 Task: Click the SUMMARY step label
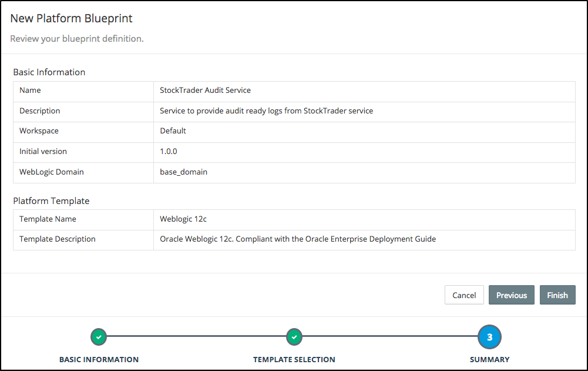(x=489, y=359)
